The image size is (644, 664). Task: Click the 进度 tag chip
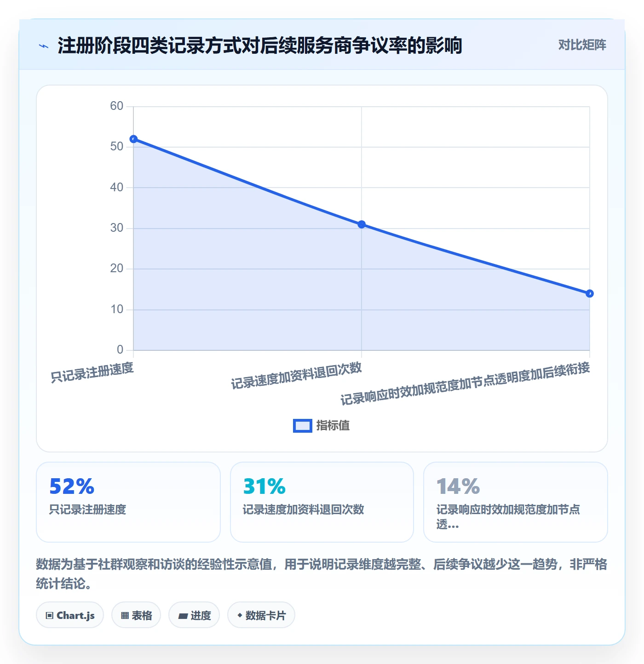click(x=194, y=615)
